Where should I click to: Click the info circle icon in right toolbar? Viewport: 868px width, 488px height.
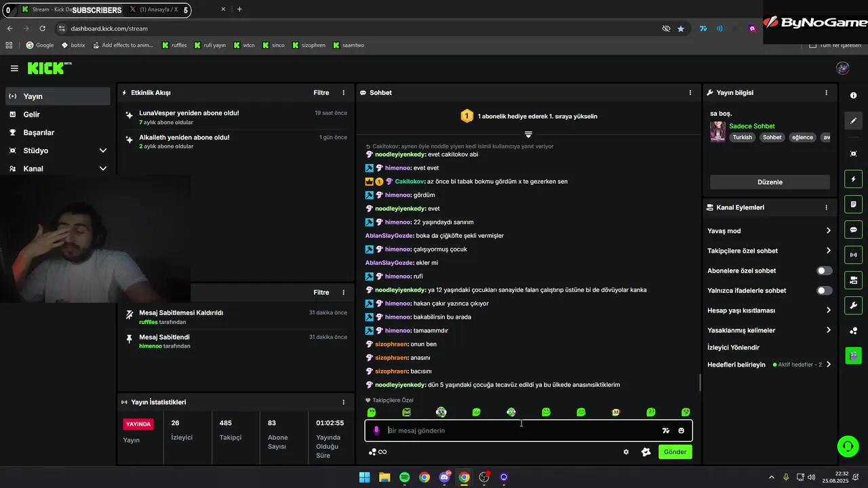[853, 96]
